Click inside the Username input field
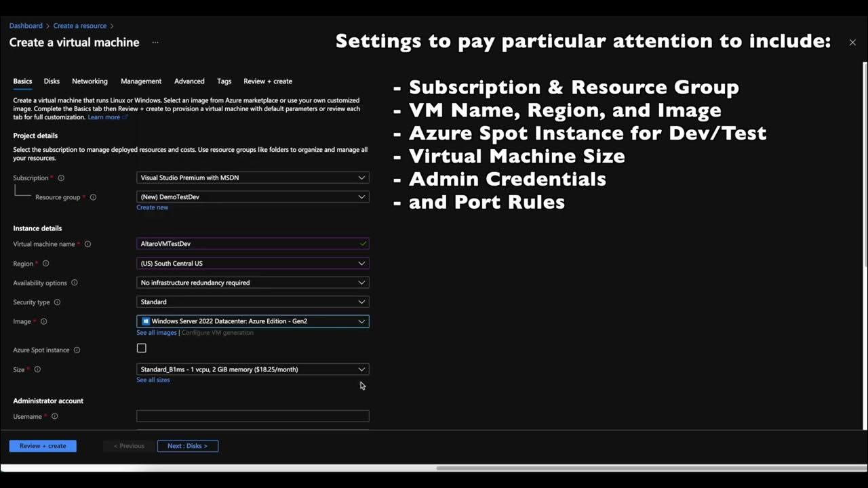This screenshot has width=868, height=488. click(252, 415)
